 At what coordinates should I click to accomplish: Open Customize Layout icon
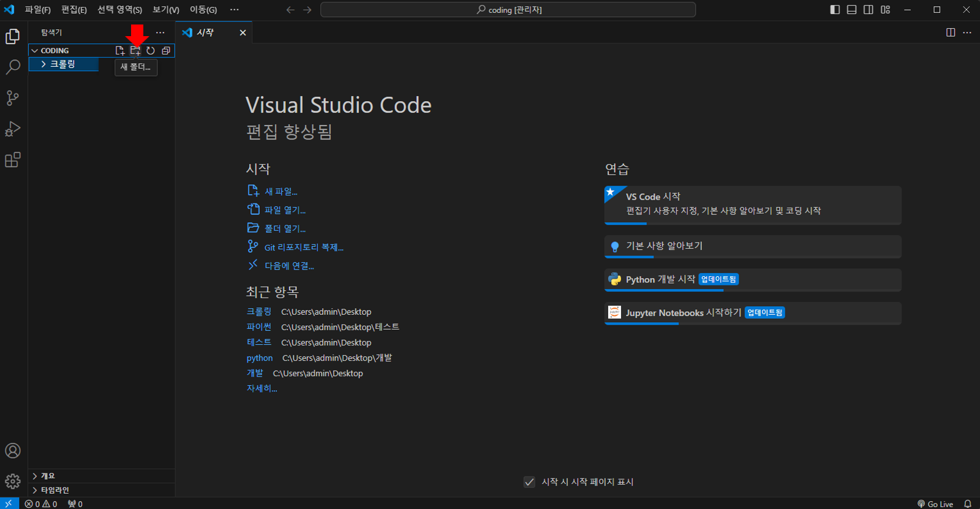click(886, 10)
